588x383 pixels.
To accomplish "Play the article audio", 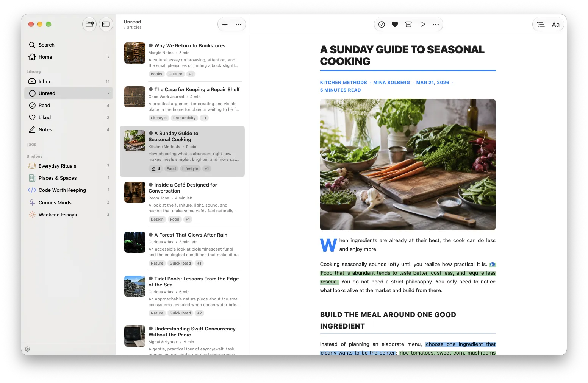I will [x=422, y=24].
